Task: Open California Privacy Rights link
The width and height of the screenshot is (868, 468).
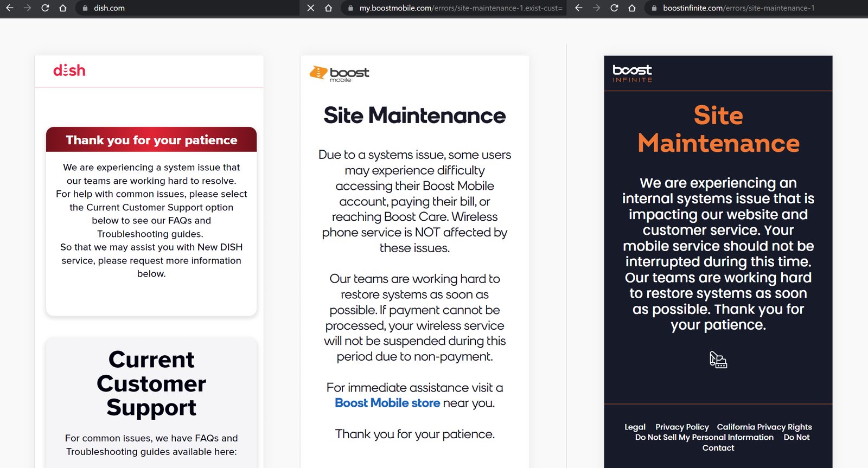Action: coord(764,427)
